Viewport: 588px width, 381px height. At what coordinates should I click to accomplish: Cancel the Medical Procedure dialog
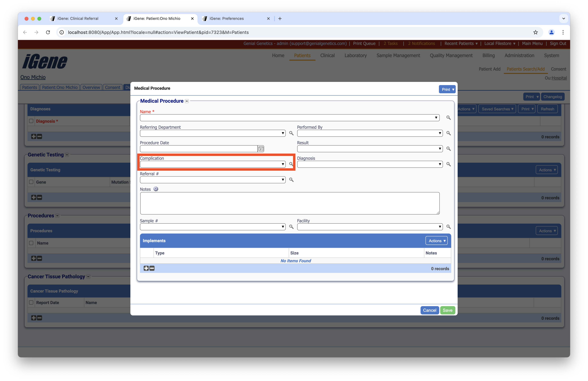point(429,310)
